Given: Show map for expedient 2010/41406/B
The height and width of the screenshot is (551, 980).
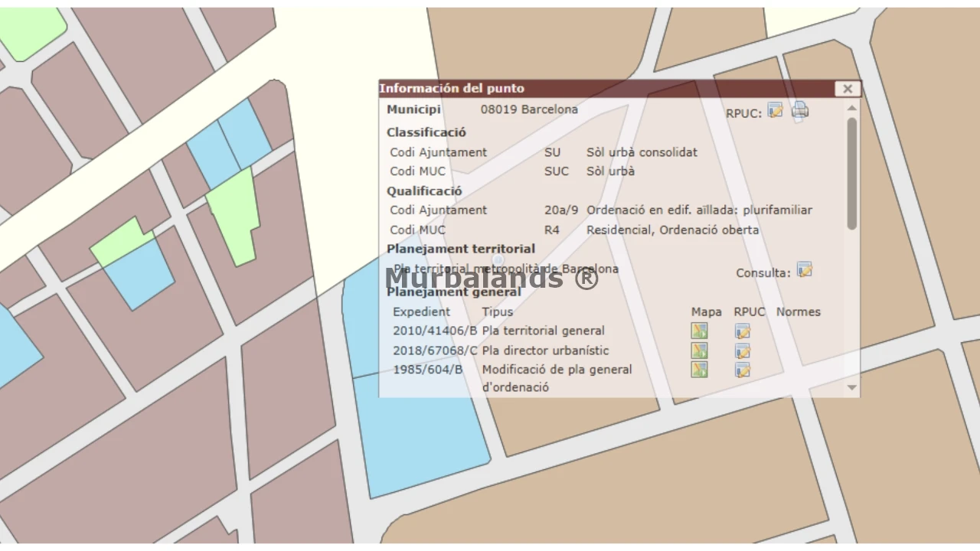Looking at the screenshot, I should 699,331.
